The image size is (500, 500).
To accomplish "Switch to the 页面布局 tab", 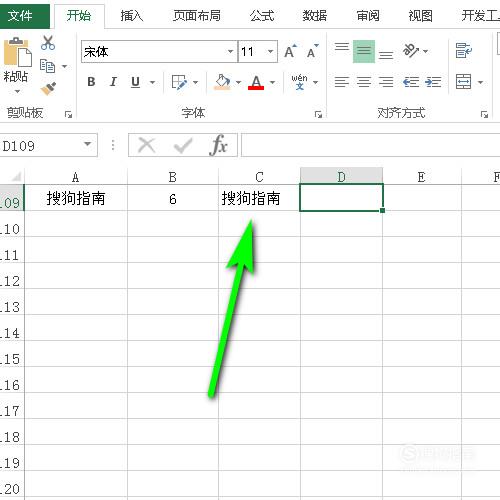I will [x=197, y=16].
